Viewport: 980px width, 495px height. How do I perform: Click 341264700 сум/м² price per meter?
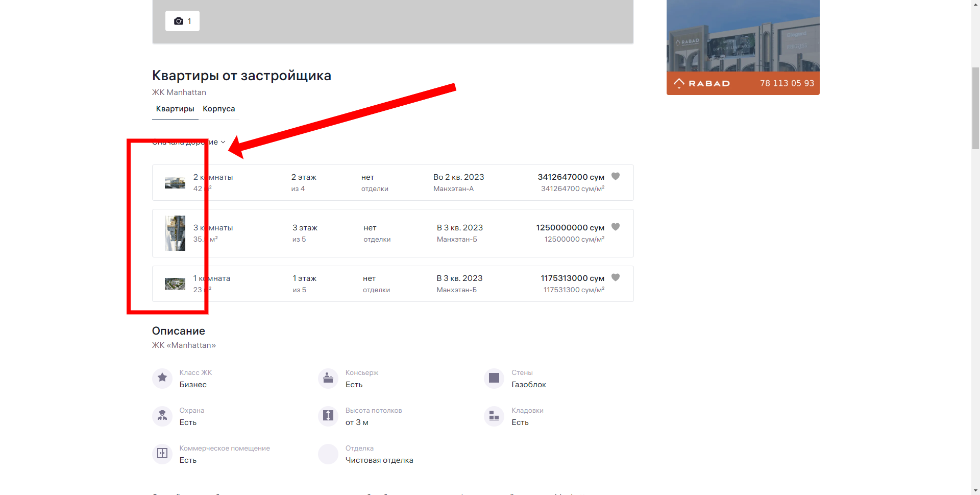(x=573, y=188)
